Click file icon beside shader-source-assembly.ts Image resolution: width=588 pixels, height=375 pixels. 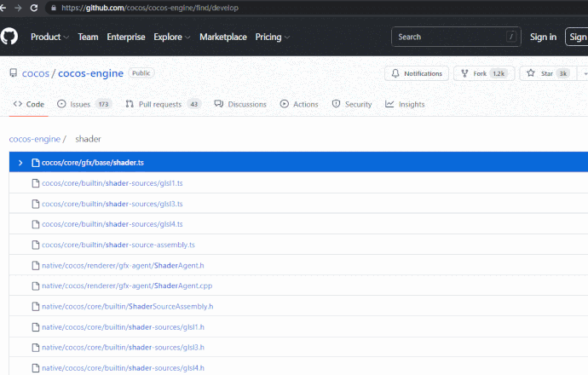coord(36,245)
